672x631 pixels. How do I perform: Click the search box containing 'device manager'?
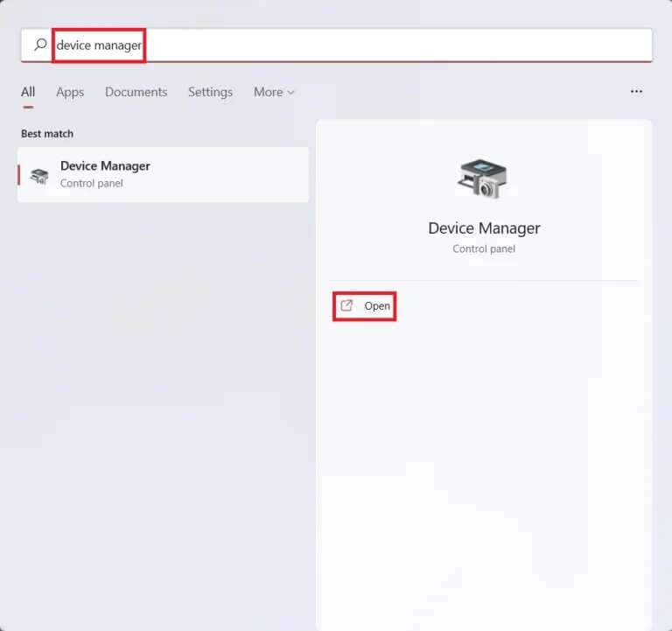[x=336, y=45]
